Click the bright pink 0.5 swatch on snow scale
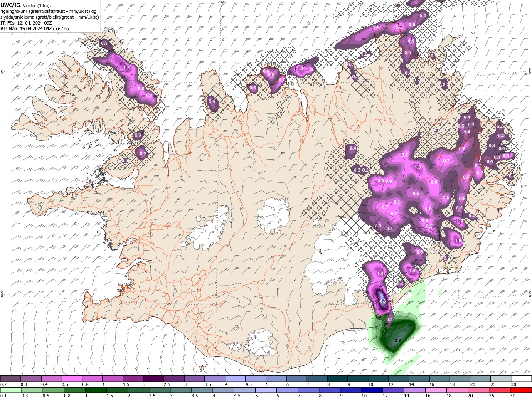The width and height of the screenshot is (532, 399). coord(71,379)
